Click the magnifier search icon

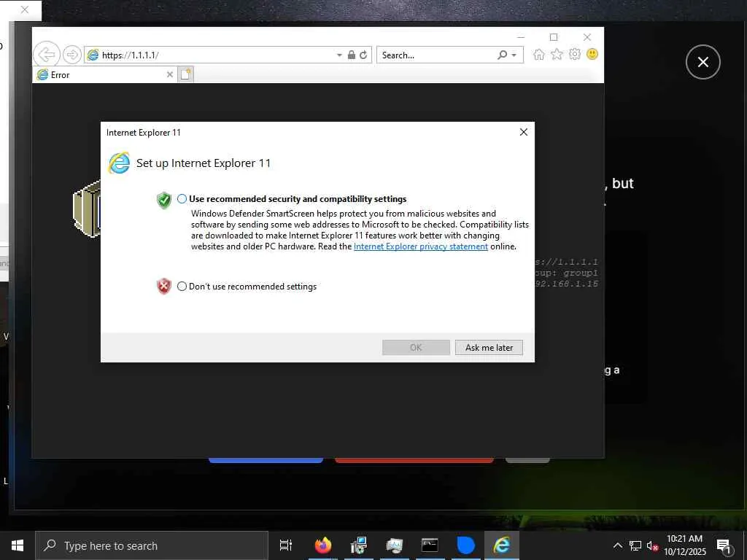point(502,55)
